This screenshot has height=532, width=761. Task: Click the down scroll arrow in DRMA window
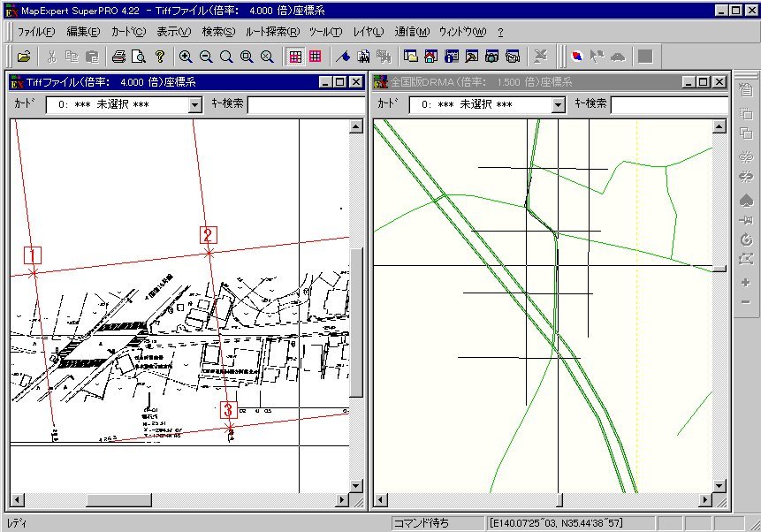point(719,486)
